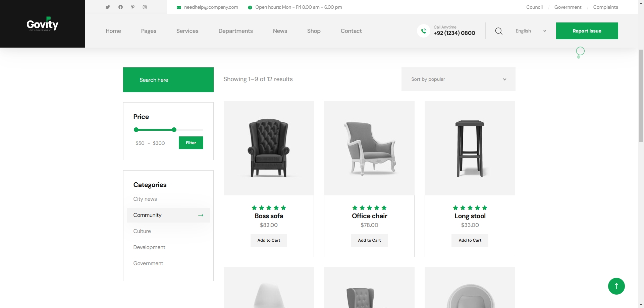The height and width of the screenshot is (308, 644).
Task: Click Long stool star rating
Action: tap(470, 208)
